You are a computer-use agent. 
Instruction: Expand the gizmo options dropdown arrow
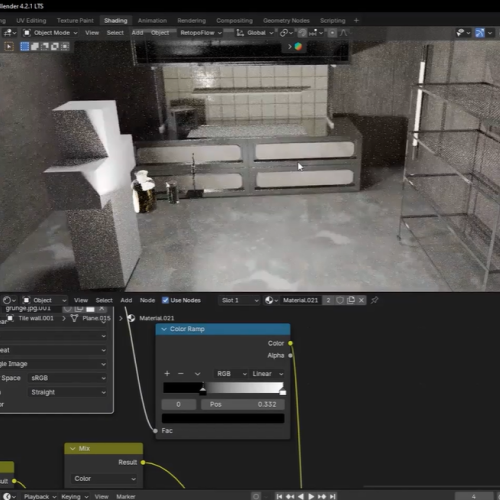490,33
